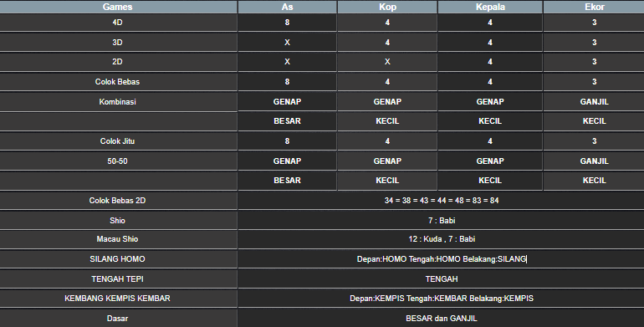Click the Kepala value 4 in 2D row
This screenshot has width=644, height=327.
point(490,62)
